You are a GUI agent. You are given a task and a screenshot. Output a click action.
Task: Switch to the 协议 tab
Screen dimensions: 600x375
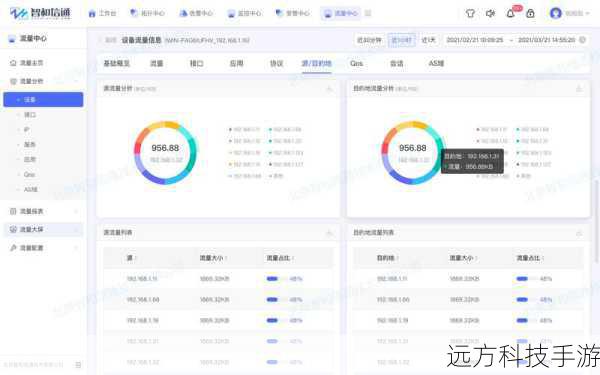click(276, 64)
